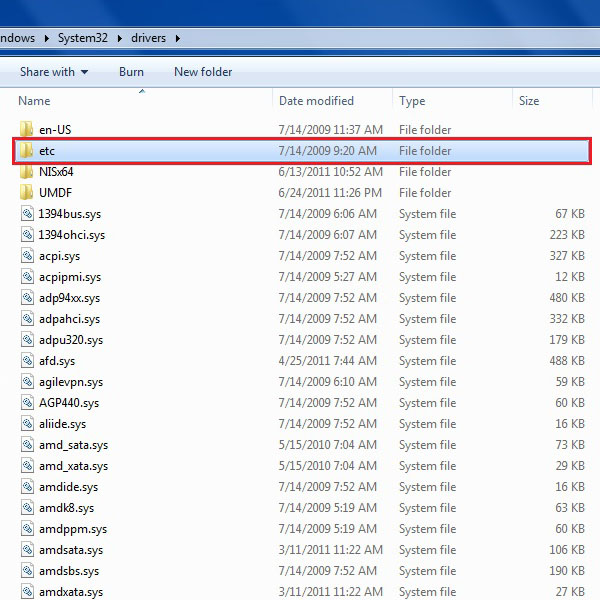Image resolution: width=600 pixels, height=600 pixels.
Task: Click the 1394bus.sys file icon
Action: tap(27, 214)
